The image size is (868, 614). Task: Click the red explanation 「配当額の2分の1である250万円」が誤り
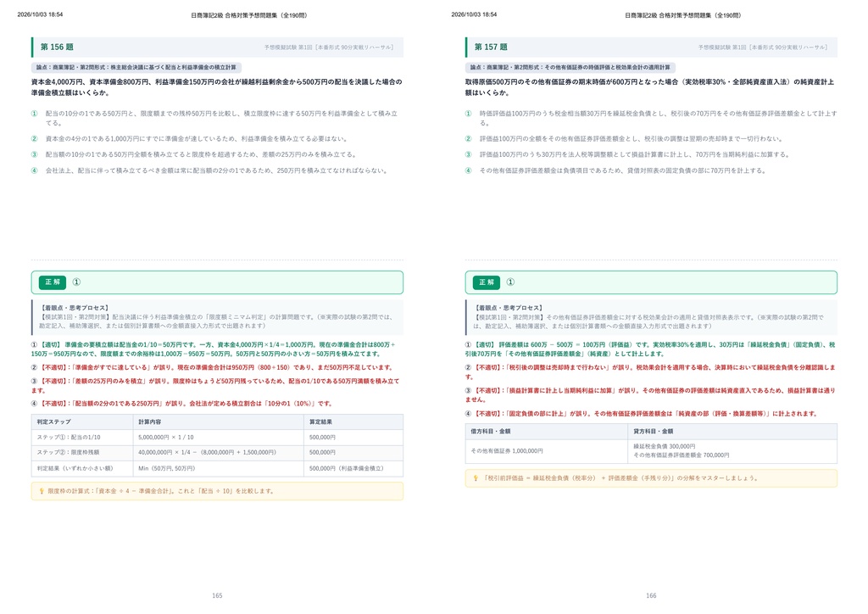pyautogui.click(x=181, y=404)
